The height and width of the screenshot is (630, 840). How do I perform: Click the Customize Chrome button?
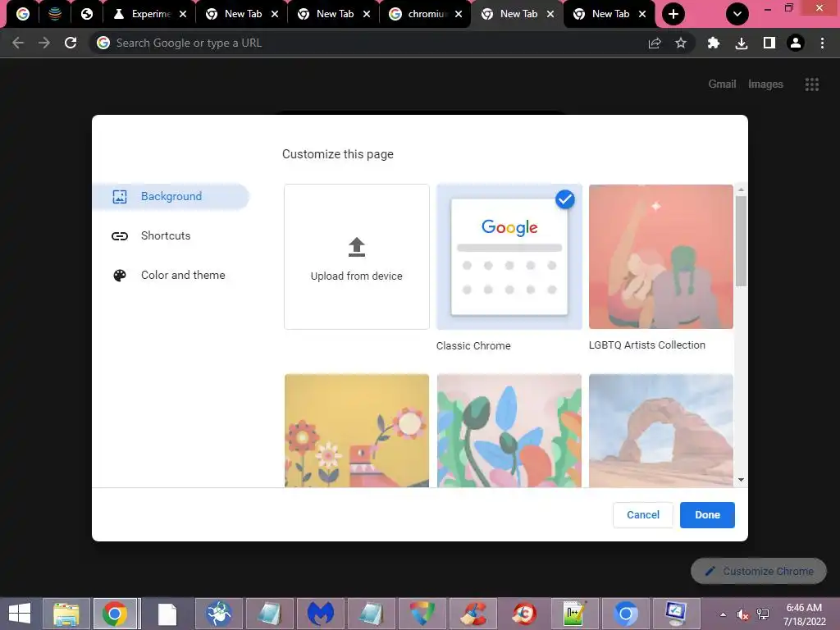pyautogui.click(x=759, y=571)
